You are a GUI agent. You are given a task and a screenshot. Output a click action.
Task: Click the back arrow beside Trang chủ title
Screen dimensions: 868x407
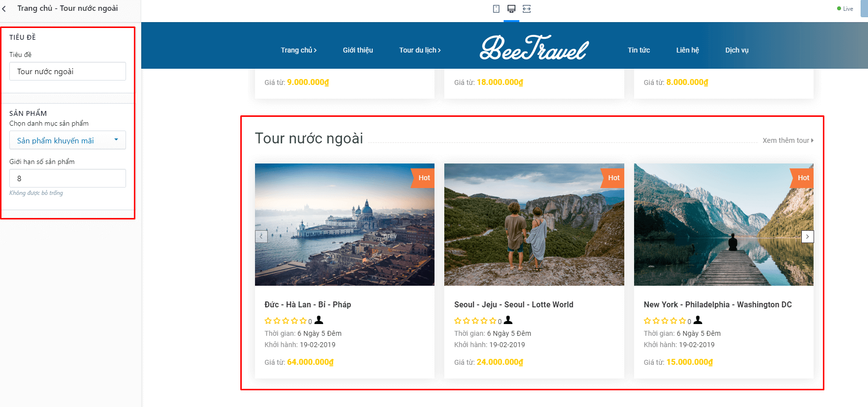(x=4, y=9)
